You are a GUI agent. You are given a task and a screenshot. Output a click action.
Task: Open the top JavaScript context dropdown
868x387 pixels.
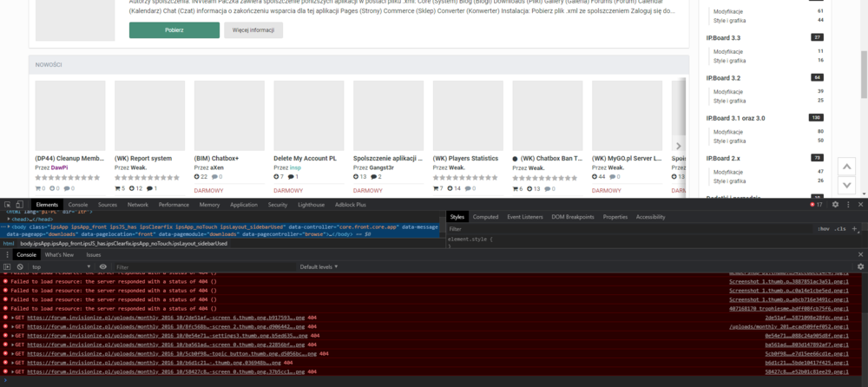[x=59, y=266]
